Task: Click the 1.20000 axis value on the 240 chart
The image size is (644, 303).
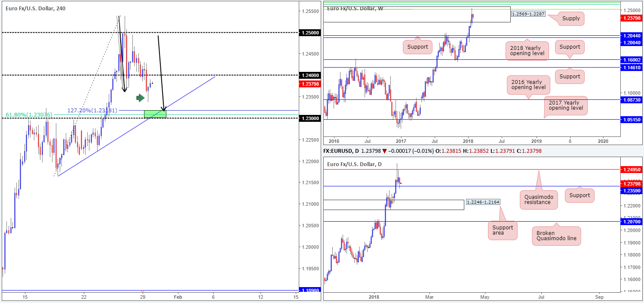Action: [x=310, y=247]
